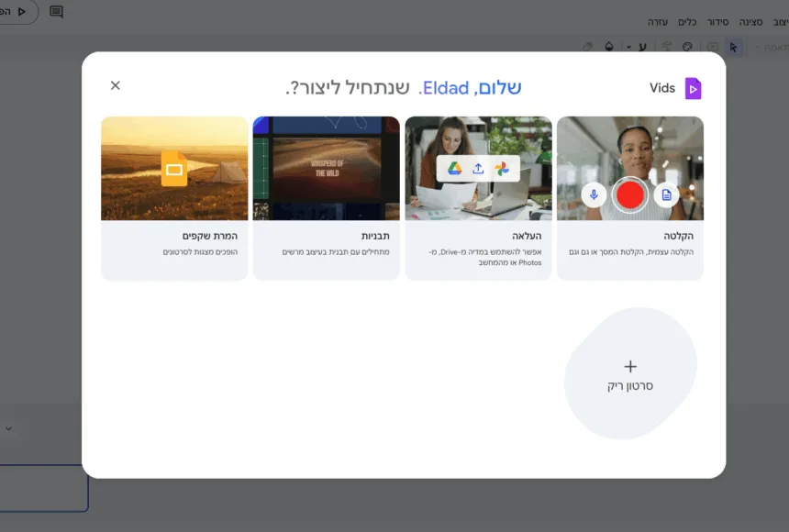This screenshot has width=789, height=532.
Task: Open the כלים (Tools) menu
Action: click(687, 22)
